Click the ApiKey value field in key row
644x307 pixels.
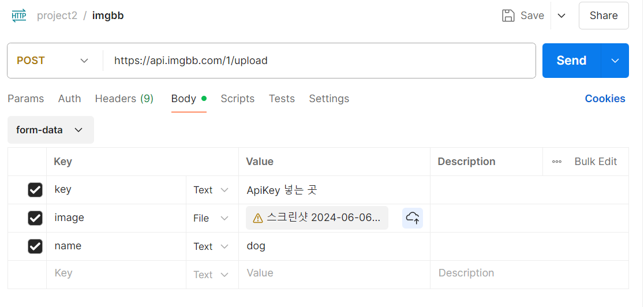334,190
